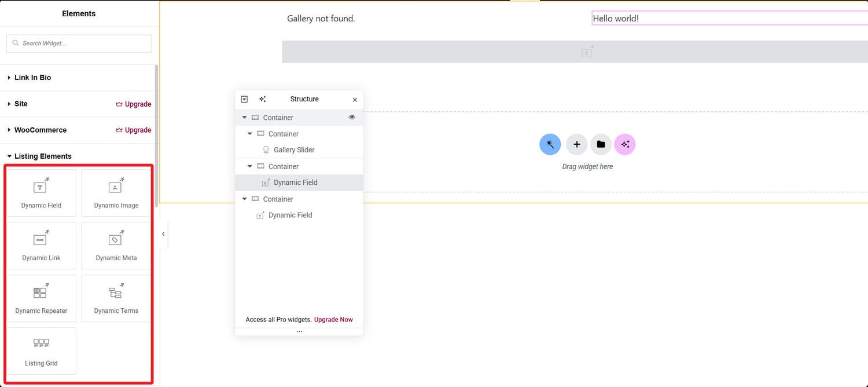The image size is (868, 387).
Task: Collapse the last Container in Structure
Action: tap(244, 199)
